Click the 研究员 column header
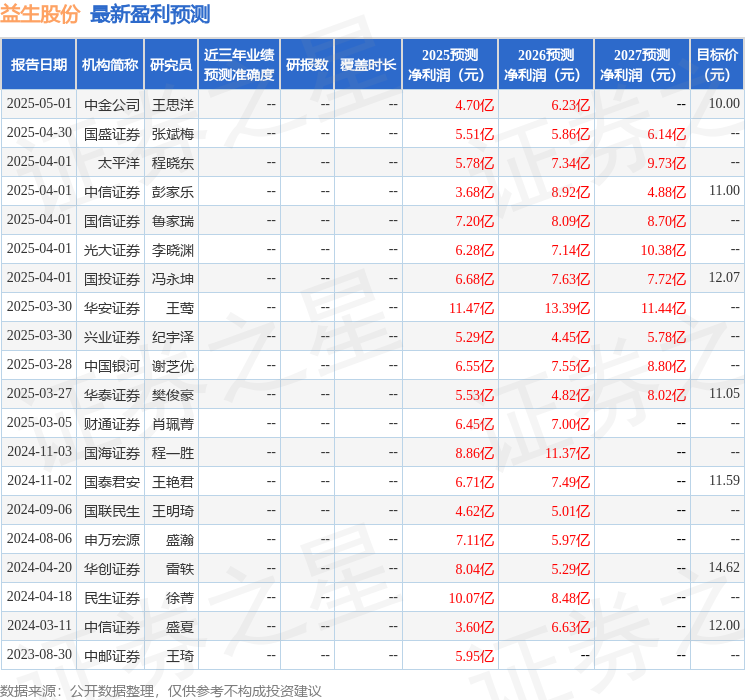Screen dimensions: 745x700 click(171, 65)
